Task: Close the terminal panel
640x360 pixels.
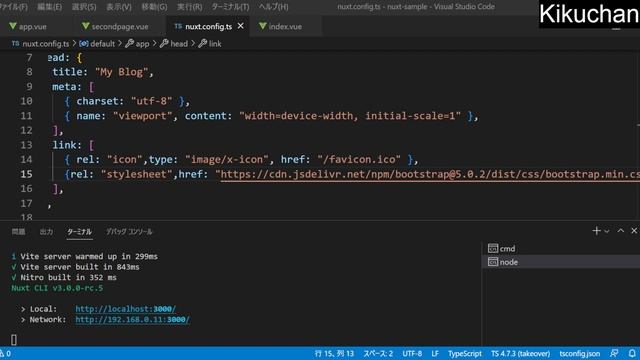Action: click(x=634, y=231)
